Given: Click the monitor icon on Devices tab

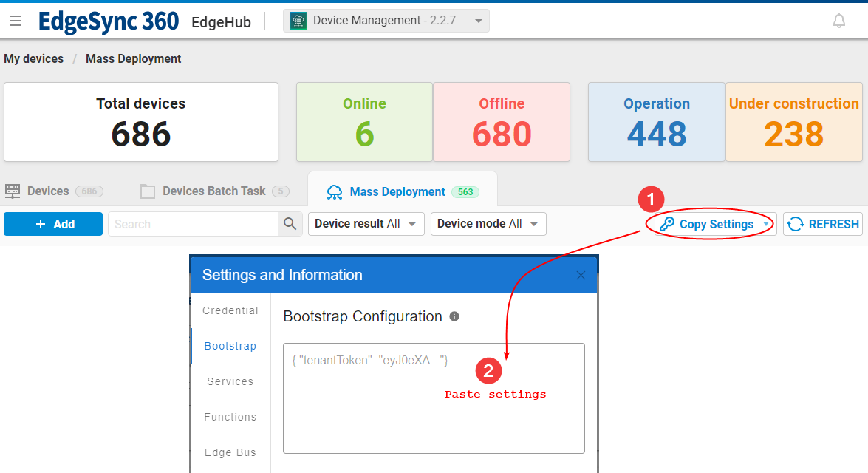Looking at the screenshot, I should click(x=13, y=191).
